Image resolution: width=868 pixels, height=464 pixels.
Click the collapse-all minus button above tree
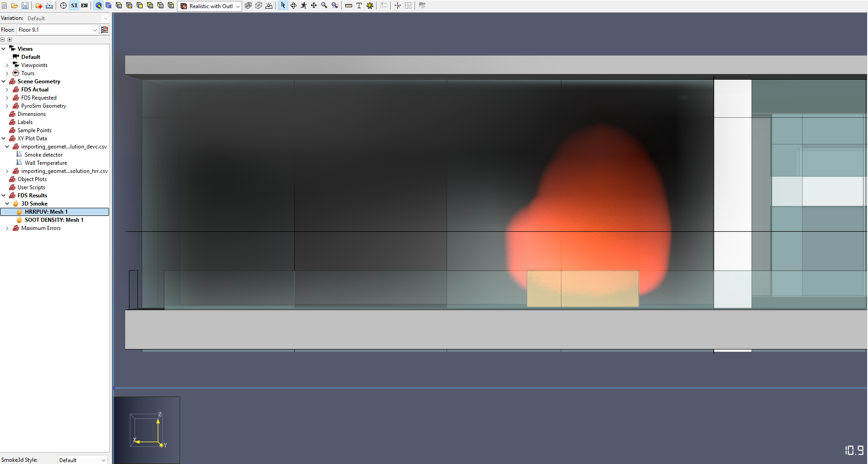(3, 39)
